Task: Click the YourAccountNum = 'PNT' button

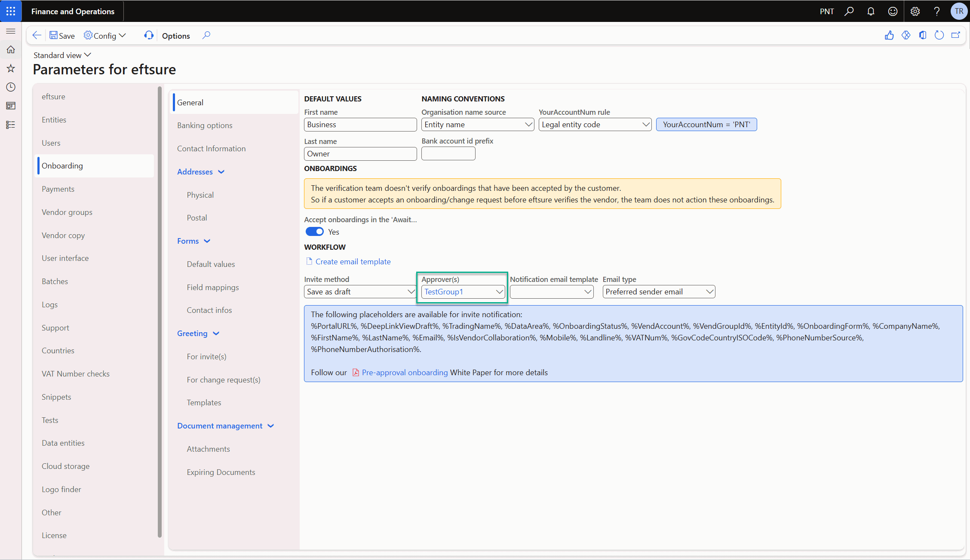Action: point(706,125)
